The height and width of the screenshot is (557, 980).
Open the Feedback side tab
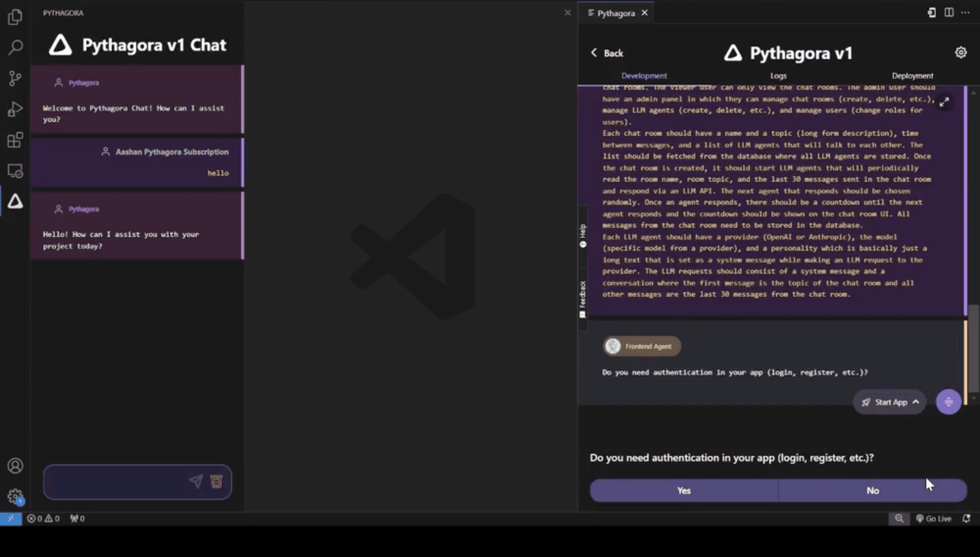click(x=582, y=299)
